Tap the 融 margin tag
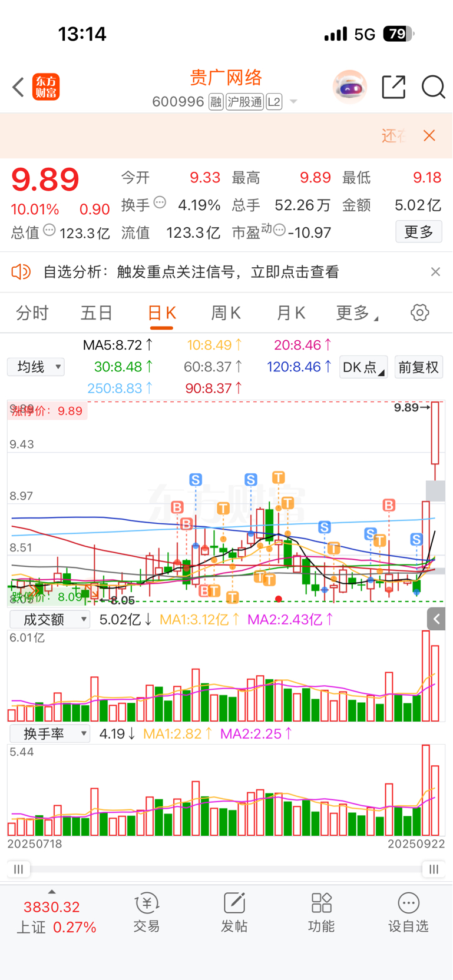This screenshot has height=980, width=453. coord(216,102)
